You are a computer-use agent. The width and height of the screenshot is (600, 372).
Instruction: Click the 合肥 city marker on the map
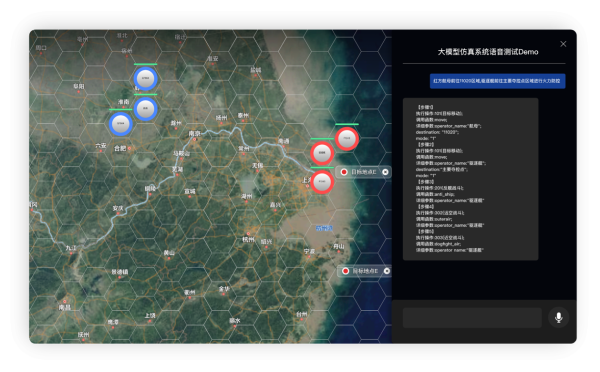tap(129, 148)
